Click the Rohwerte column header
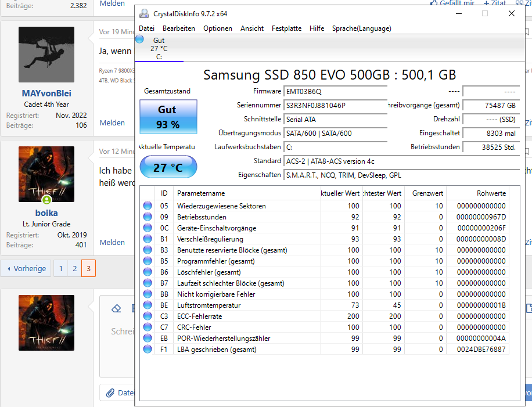 pos(478,193)
